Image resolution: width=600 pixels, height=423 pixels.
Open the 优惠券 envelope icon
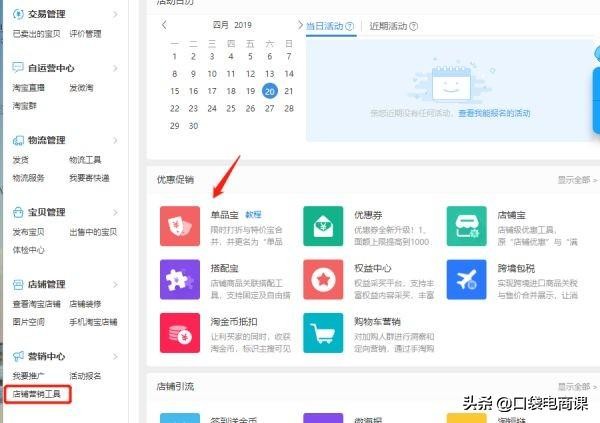point(323,226)
